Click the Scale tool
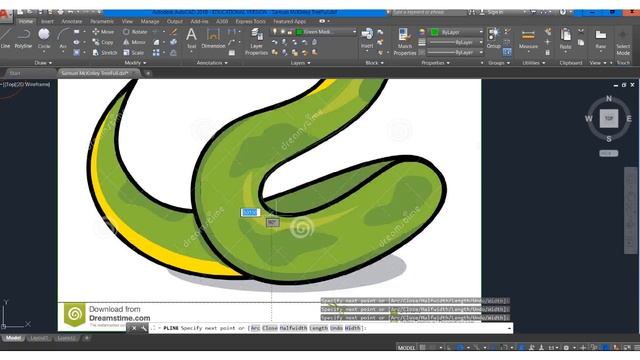This screenshot has width=640, height=360. coord(133,53)
